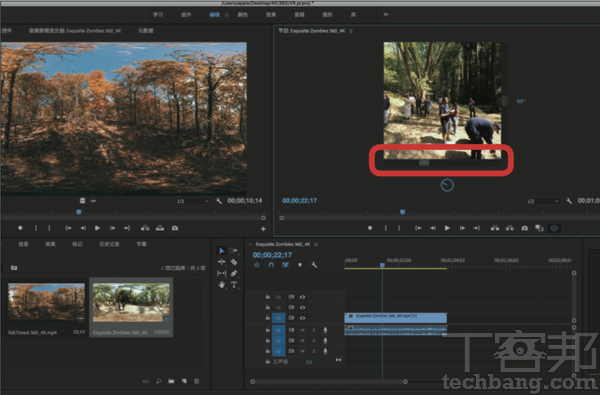This screenshot has height=395, width=600.
Task: Click New Bin folder icon in Project panel
Action: click(x=171, y=381)
